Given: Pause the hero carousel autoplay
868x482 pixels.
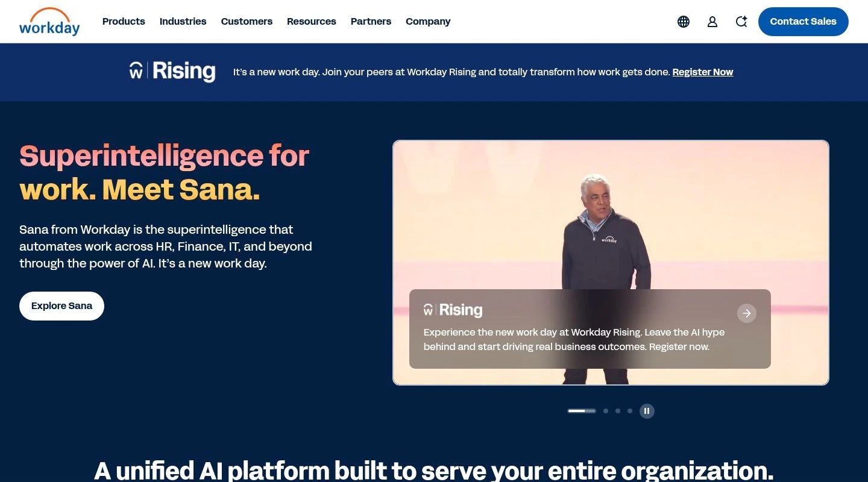Looking at the screenshot, I should tap(647, 411).
